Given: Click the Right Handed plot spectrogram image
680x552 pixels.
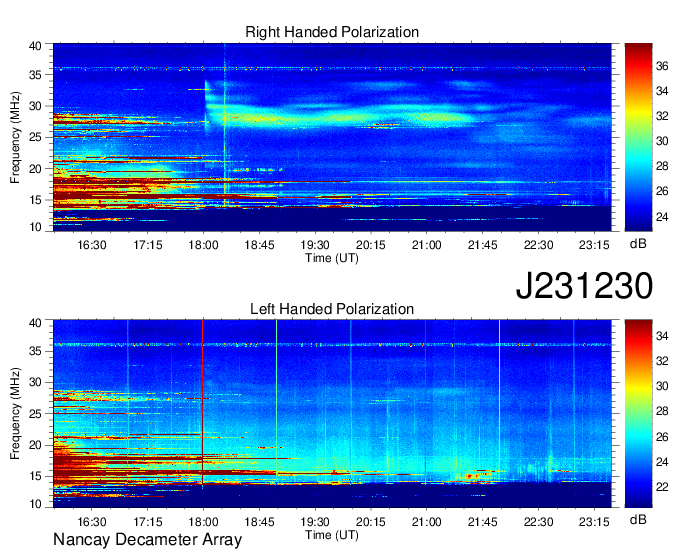Looking at the screenshot, I should (x=332, y=137).
